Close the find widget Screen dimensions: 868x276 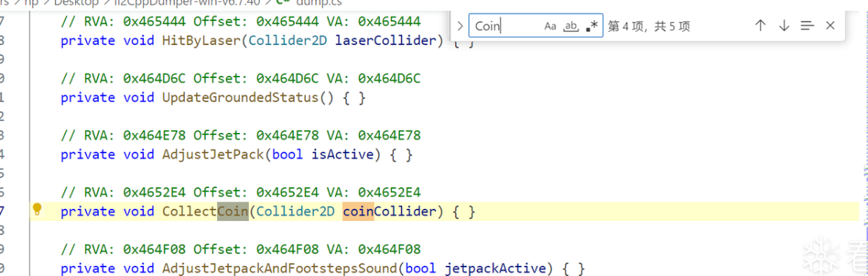point(830,26)
